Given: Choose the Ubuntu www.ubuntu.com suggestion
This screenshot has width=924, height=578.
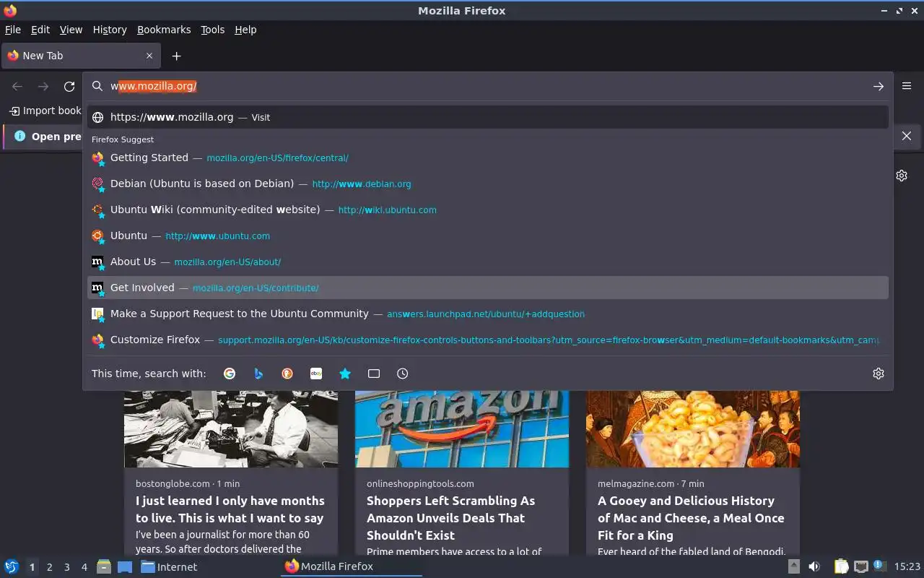Looking at the screenshot, I should tap(488, 236).
